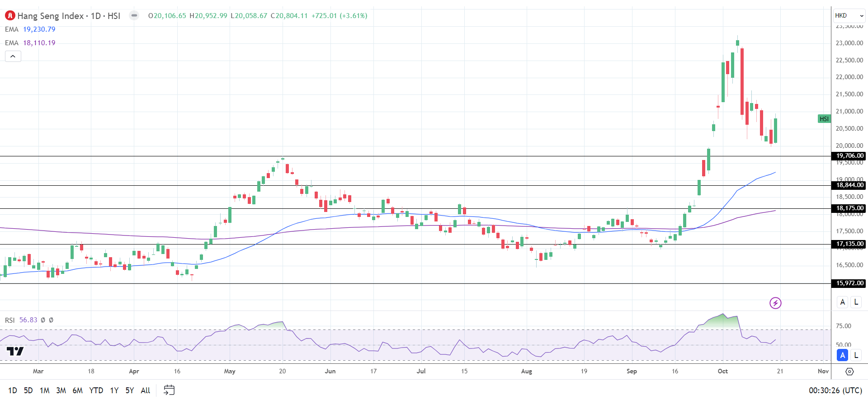Click the grey market status indicator icon
The width and height of the screenshot is (868, 400).
click(x=134, y=15)
